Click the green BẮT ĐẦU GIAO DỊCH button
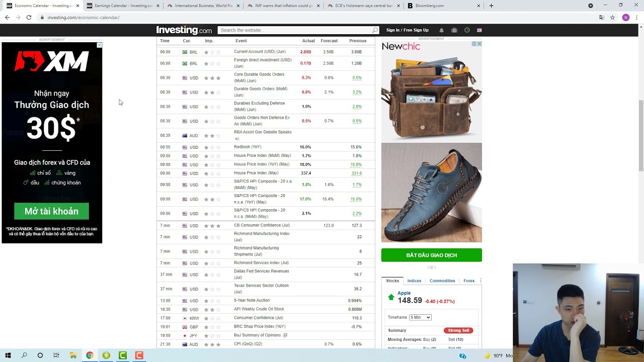This screenshot has width=644, height=362. point(431,255)
